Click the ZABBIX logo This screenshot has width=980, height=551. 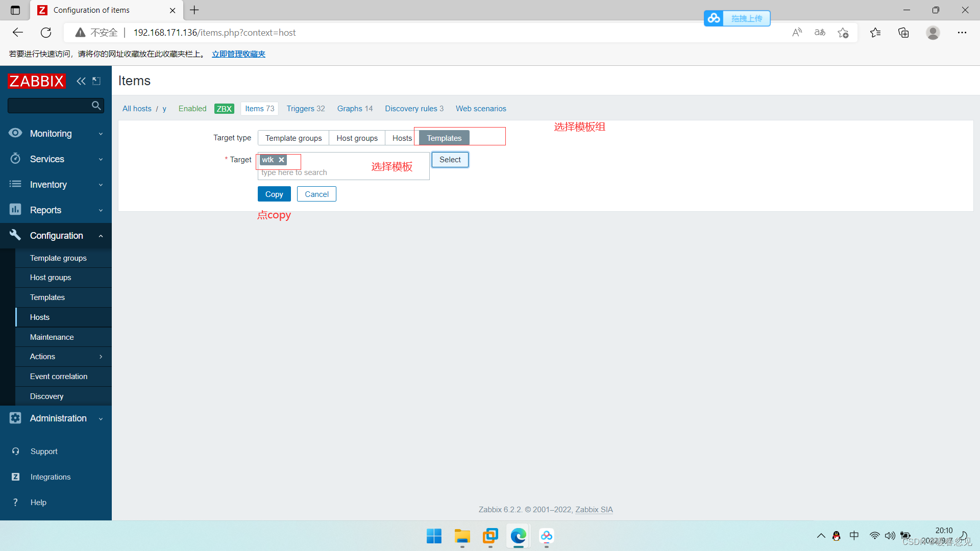click(x=37, y=81)
